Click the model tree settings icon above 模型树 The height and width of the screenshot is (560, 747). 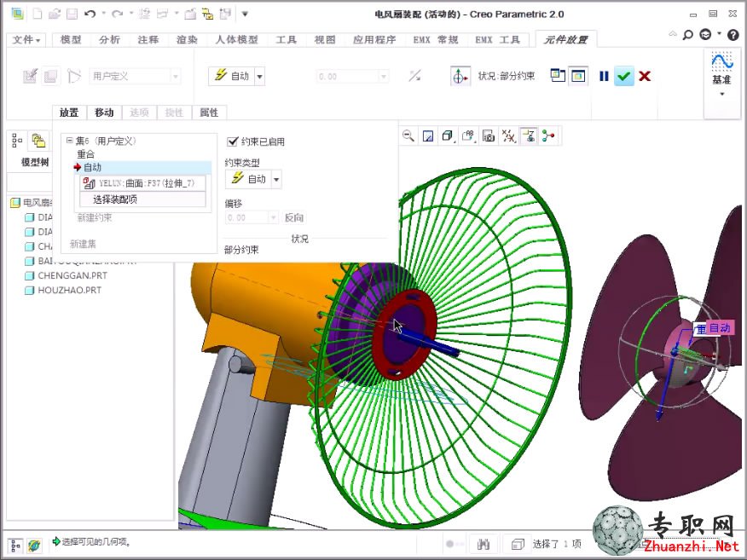pos(17,141)
